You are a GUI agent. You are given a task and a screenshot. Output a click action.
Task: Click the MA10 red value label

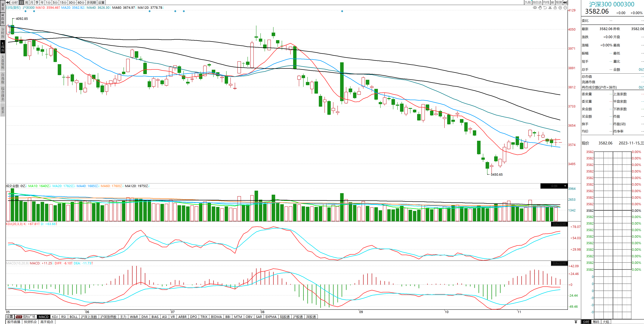47,8
